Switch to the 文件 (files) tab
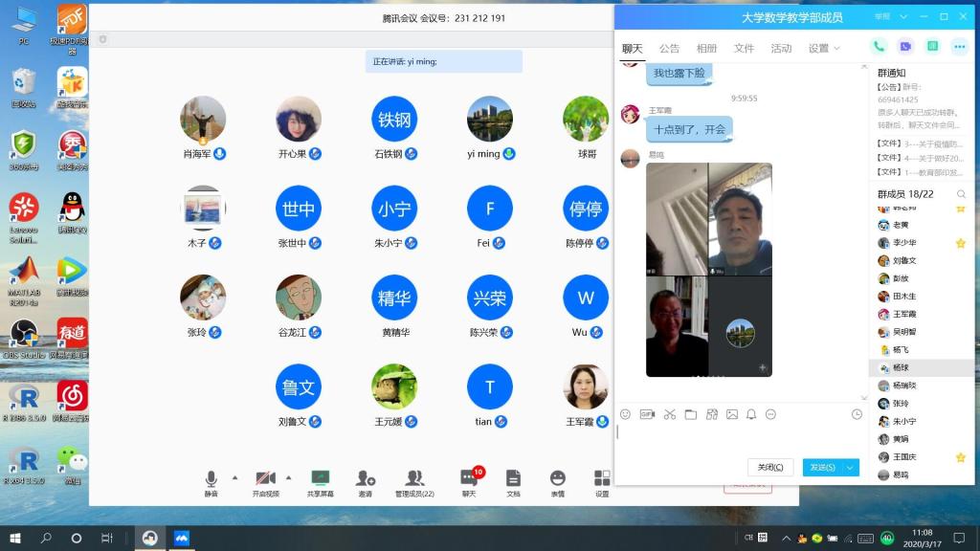This screenshot has width=980, height=551. tap(744, 48)
